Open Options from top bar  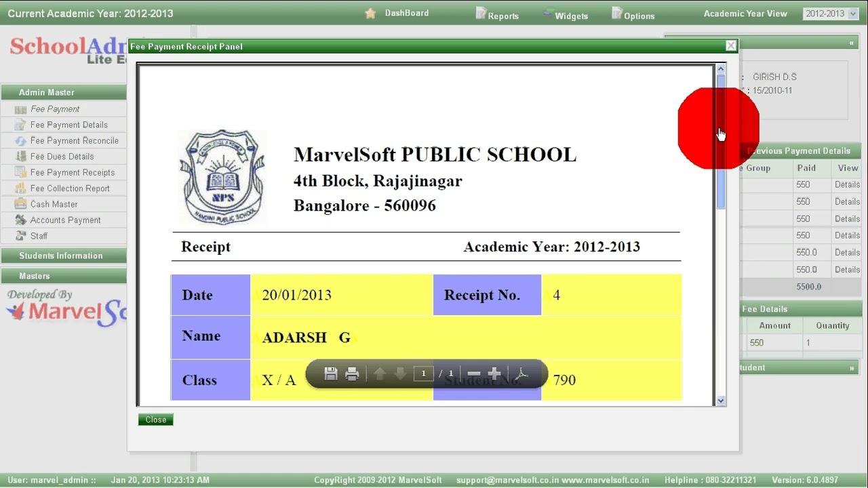[x=639, y=16]
